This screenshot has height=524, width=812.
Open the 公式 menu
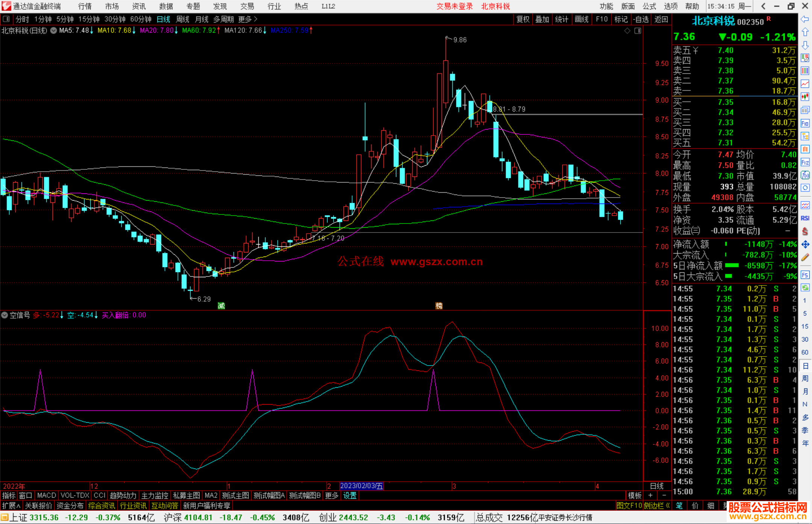pyautogui.click(x=649, y=6)
